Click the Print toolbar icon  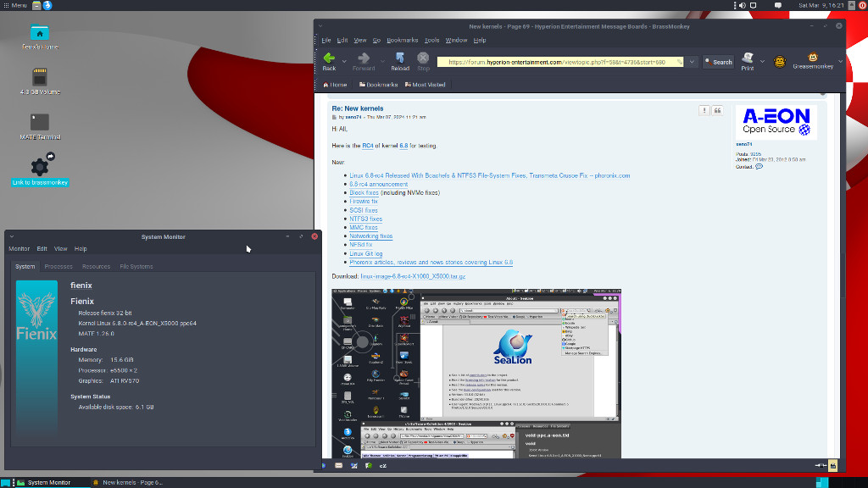tap(748, 61)
